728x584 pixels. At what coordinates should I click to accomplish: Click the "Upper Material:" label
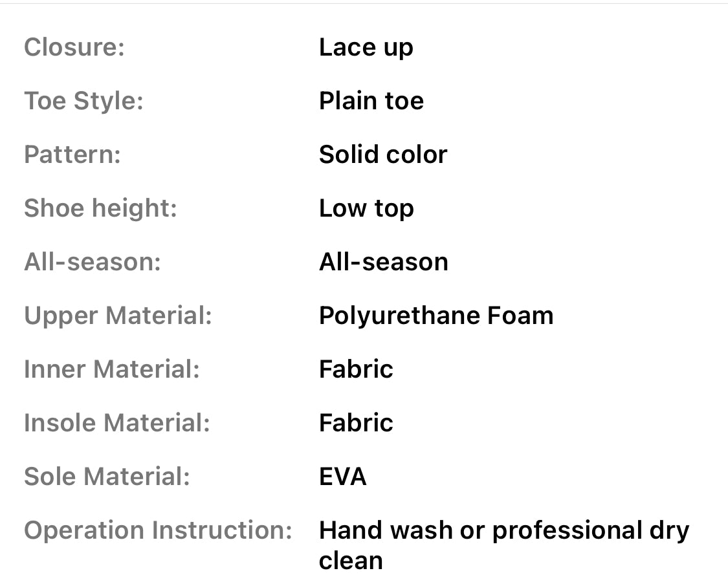pyautogui.click(x=118, y=316)
